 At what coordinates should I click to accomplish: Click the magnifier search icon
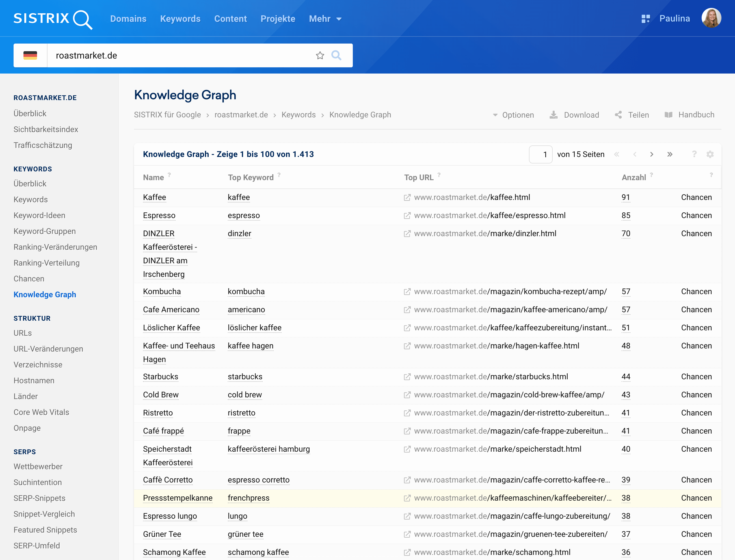tap(336, 55)
